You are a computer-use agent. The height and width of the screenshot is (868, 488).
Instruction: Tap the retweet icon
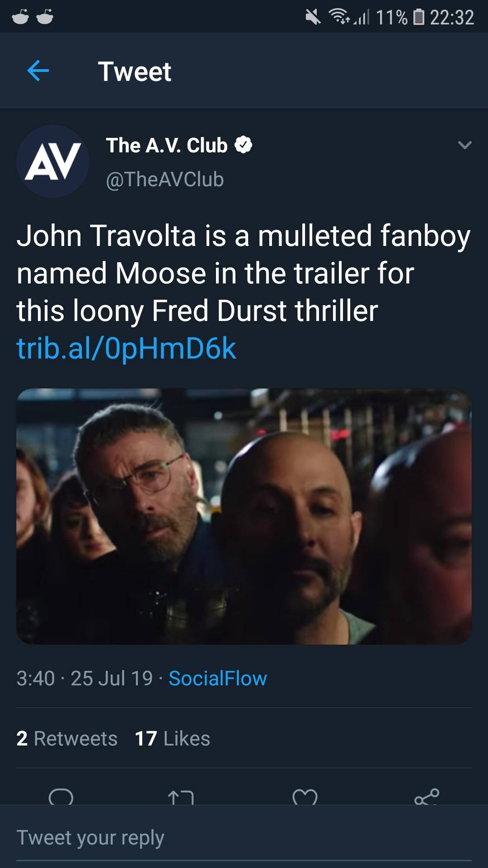181,797
